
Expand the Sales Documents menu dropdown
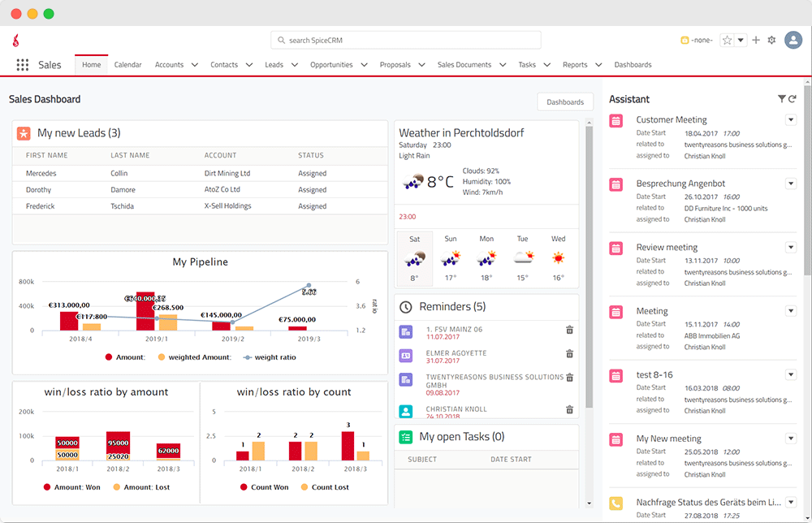point(503,65)
